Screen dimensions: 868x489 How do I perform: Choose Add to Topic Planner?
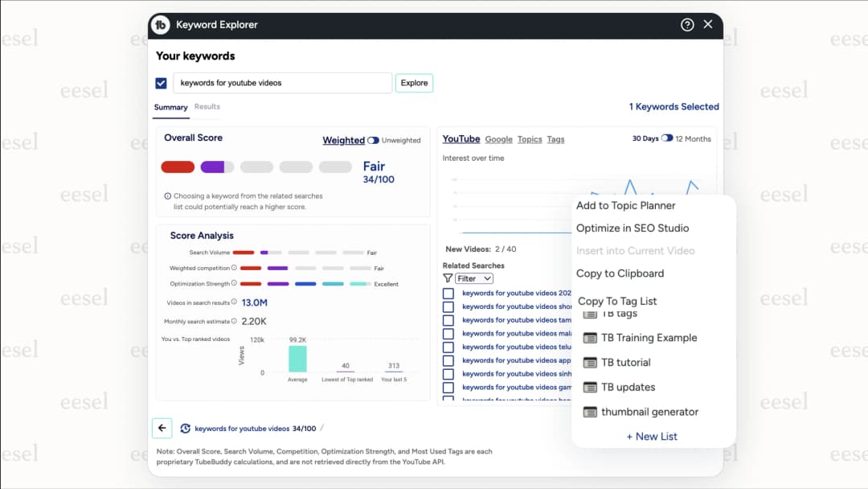coord(625,205)
